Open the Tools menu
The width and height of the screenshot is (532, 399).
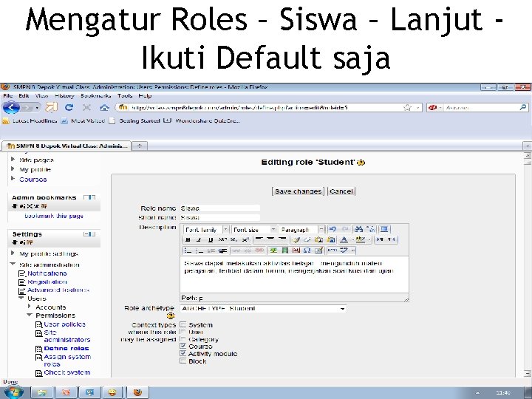pyautogui.click(x=125, y=96)
